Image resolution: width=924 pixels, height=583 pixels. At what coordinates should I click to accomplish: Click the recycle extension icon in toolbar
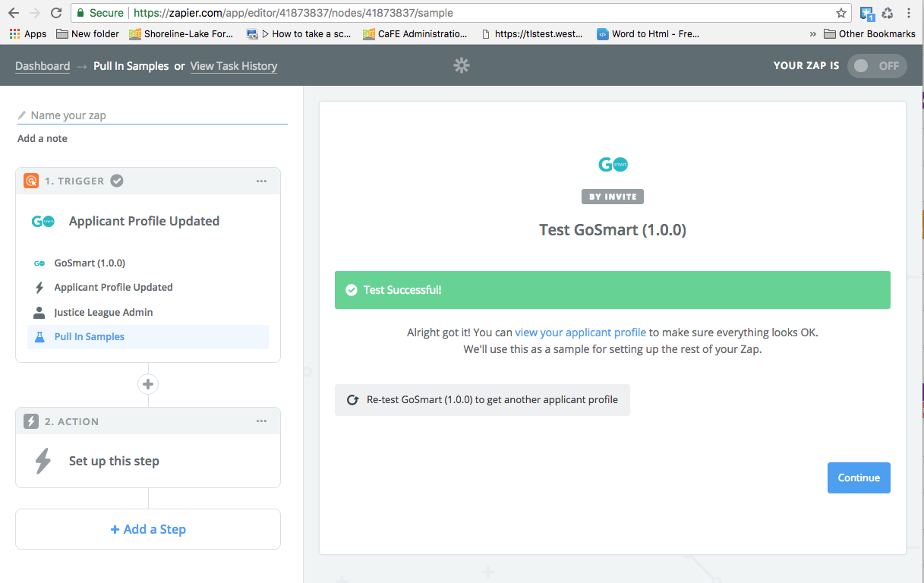pos(888,13)
